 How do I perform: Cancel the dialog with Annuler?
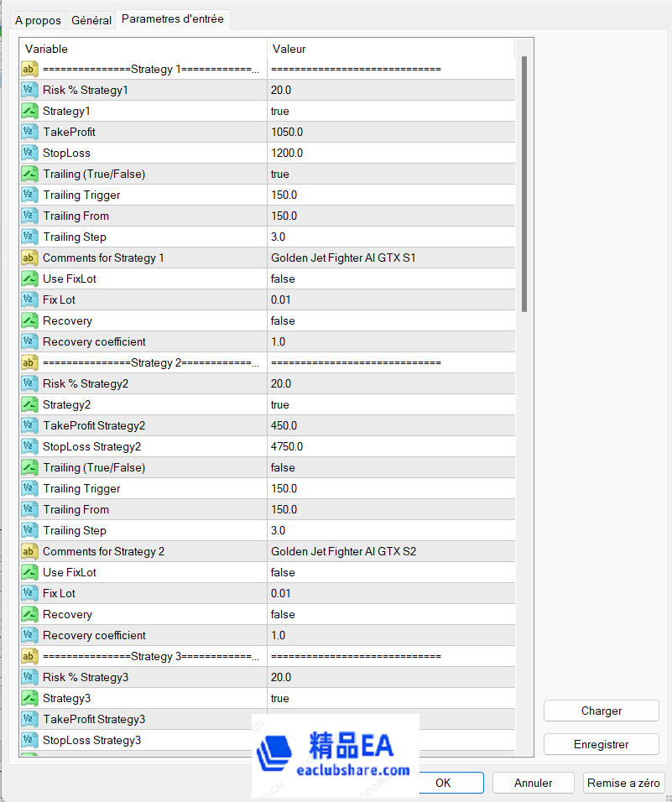[x=534, y=783]
